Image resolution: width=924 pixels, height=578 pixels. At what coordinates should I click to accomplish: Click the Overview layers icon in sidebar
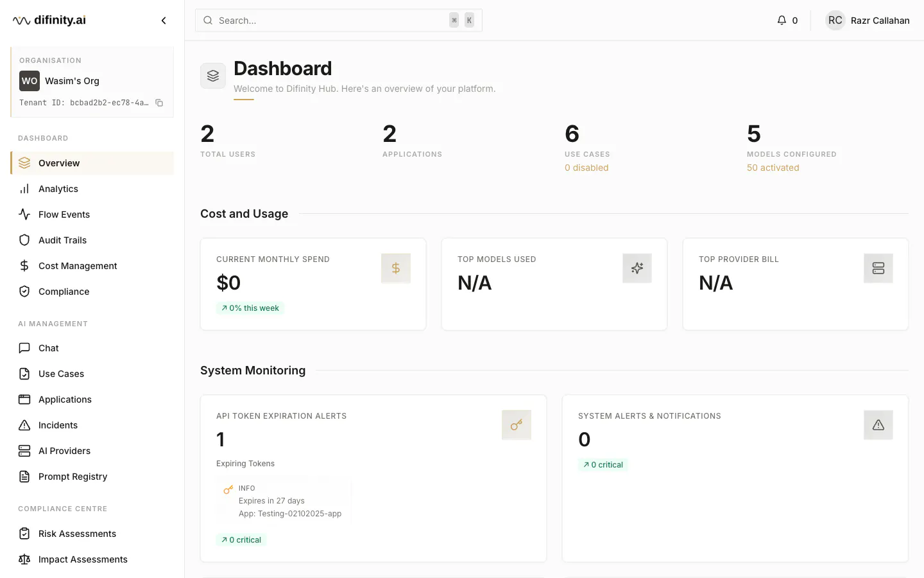[24, 163]
